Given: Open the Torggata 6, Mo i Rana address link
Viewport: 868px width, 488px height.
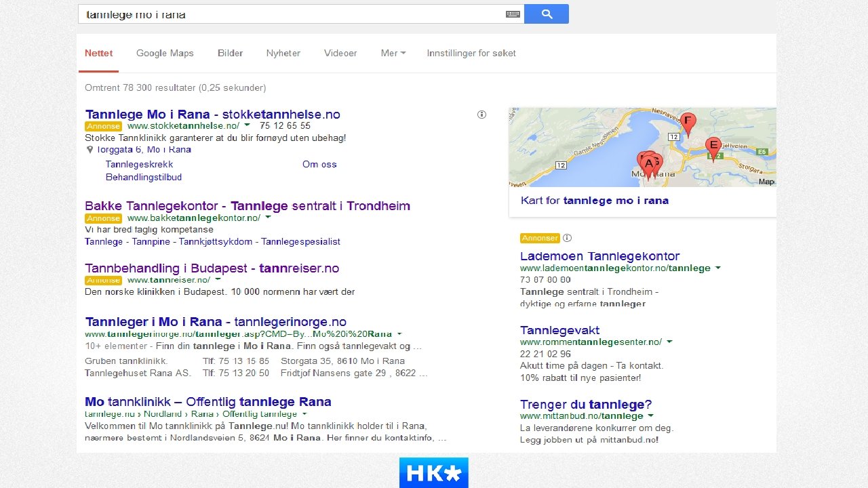Looking at the screenshot, I should point(144,150).
